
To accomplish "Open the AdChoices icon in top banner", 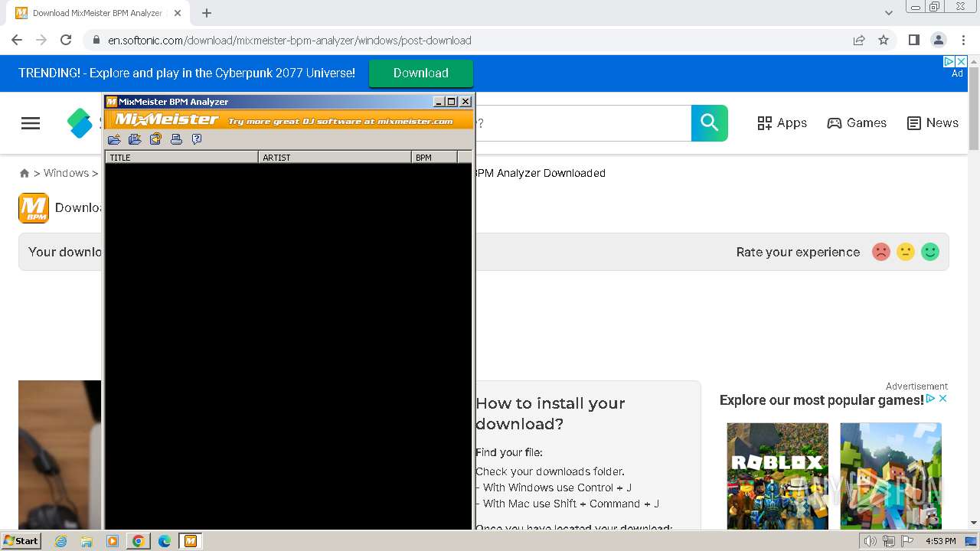I will tap(949, 61).
